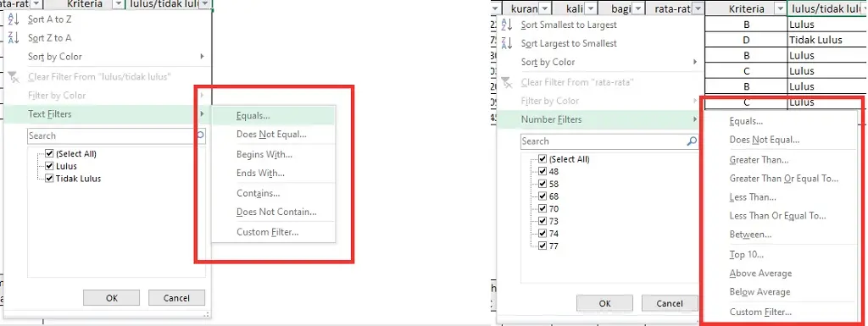Select Does Not Contain... filter option
Image resolution: width=868 pixels, height=326 pixels.
(x=274, y=212)
